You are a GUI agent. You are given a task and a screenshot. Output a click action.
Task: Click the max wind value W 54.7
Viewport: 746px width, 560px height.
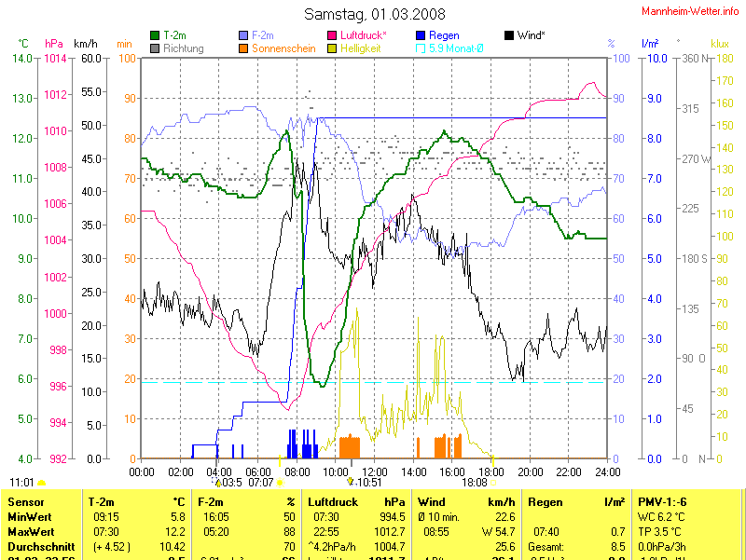pos(499,531)
